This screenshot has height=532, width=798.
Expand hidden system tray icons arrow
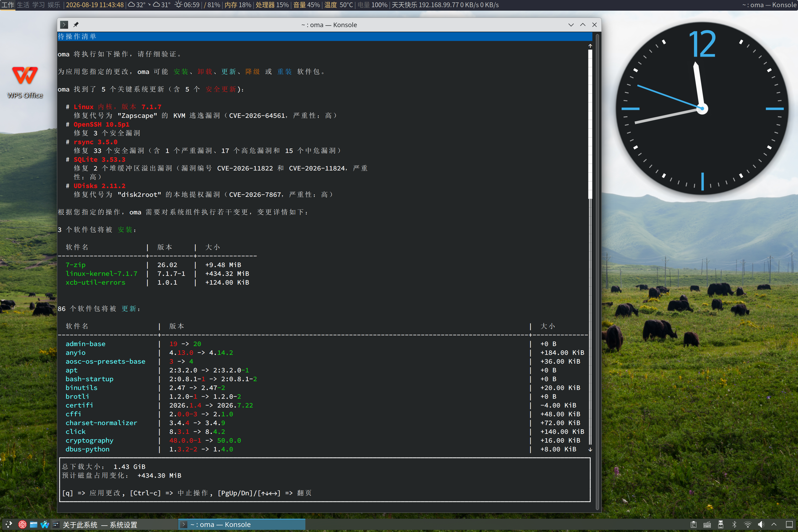point(774,525)
